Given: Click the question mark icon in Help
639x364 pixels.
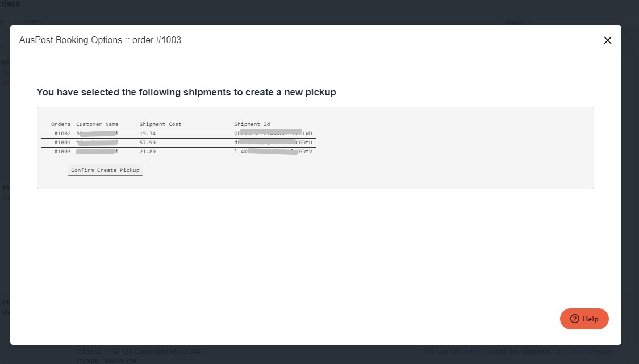Looking at the screenshot, I should [575, 319].
